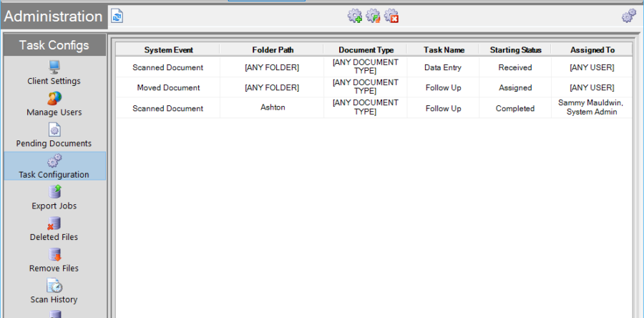
Task: Select Task Configuration in the sidebar
Action: pyautogui.click(x=54, y=166)
